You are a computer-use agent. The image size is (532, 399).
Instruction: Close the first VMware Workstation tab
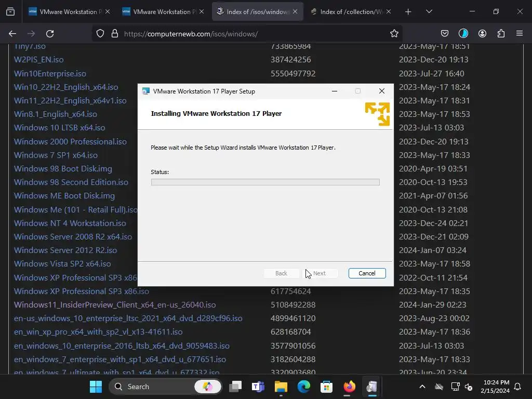[x=108, y=12]
